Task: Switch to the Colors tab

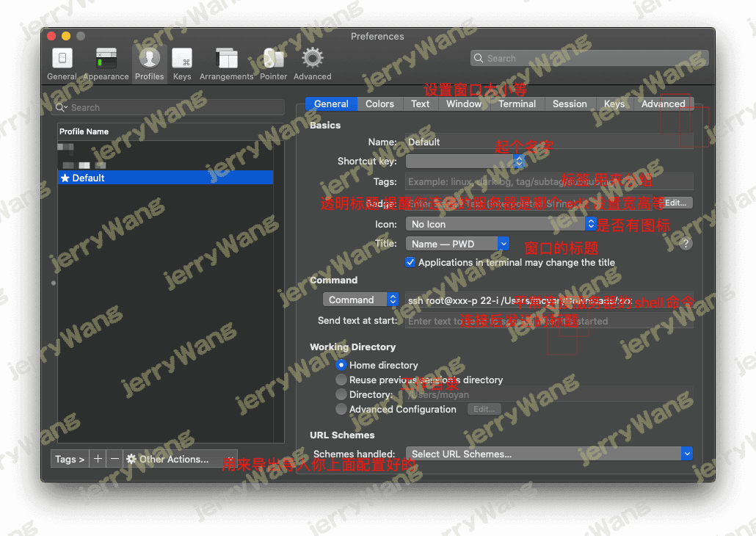Action: (x=379, y=104)
